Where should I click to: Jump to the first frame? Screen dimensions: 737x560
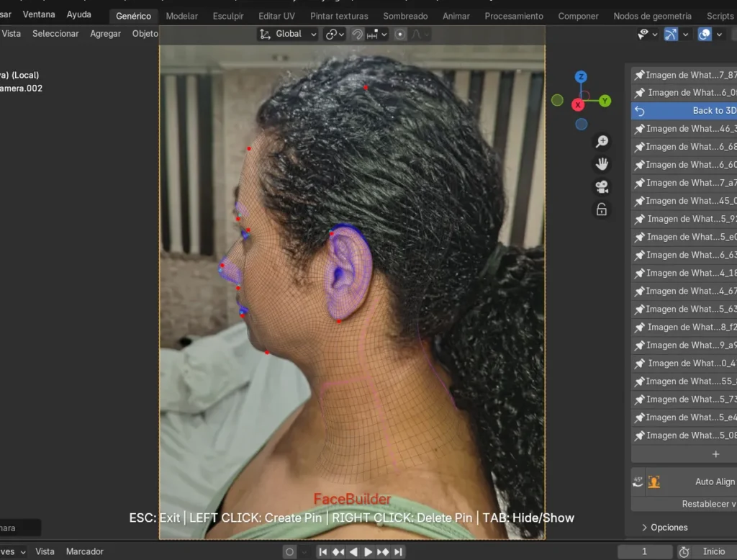click(x=323, y=552)
